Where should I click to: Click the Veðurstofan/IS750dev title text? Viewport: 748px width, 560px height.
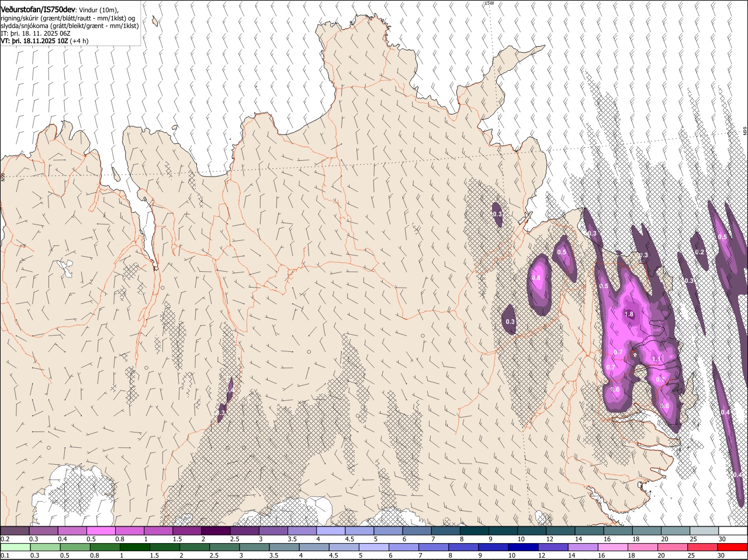[38, 10]
